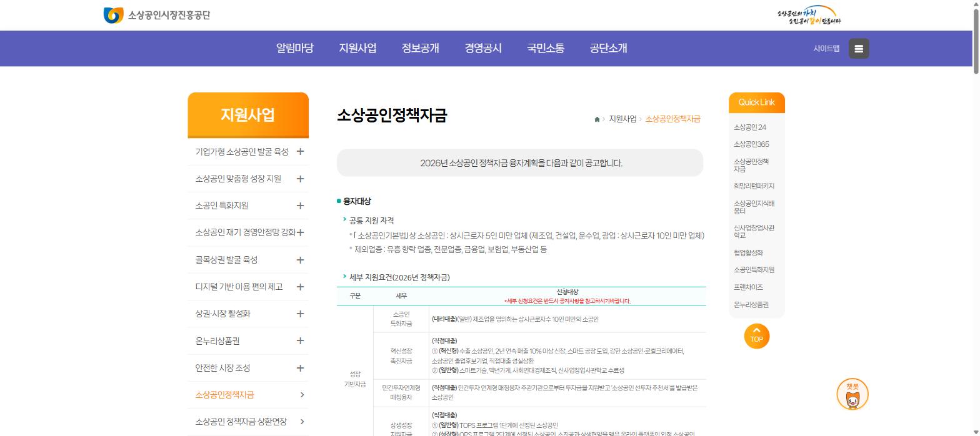
Task: Expand 소공인 특화지원 plus icon
Action: pos(300,206)
